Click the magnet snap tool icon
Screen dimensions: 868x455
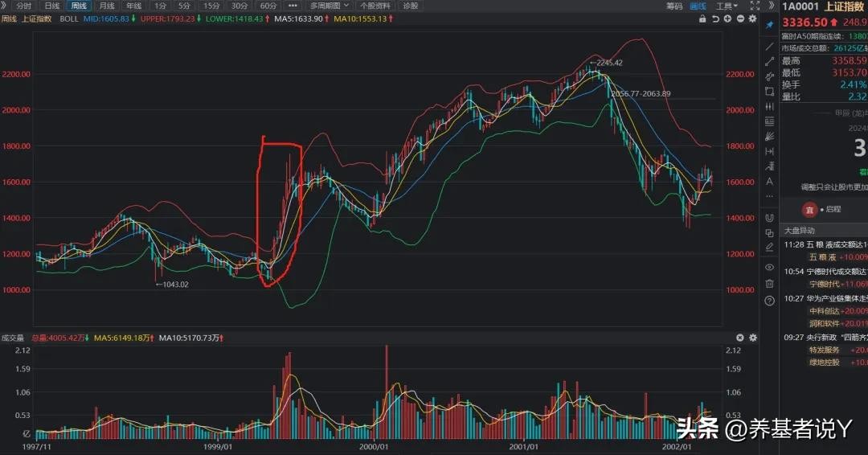(x=769, y=217)
